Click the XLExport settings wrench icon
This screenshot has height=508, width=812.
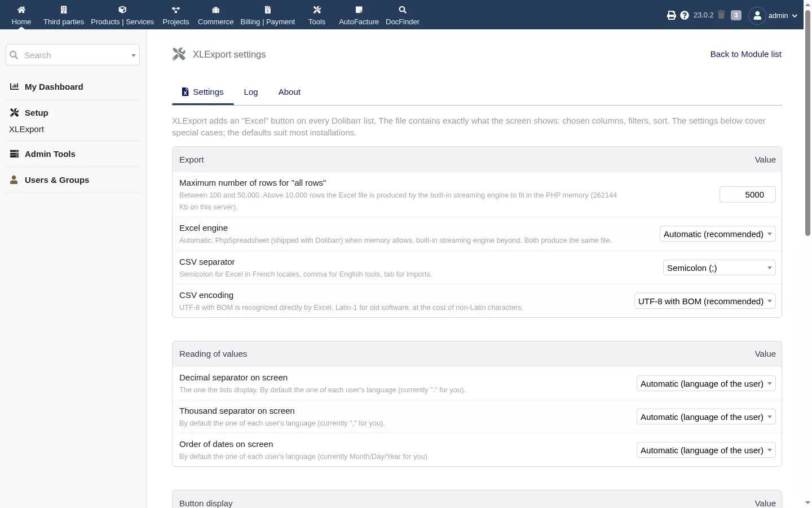tap(179, 54)
